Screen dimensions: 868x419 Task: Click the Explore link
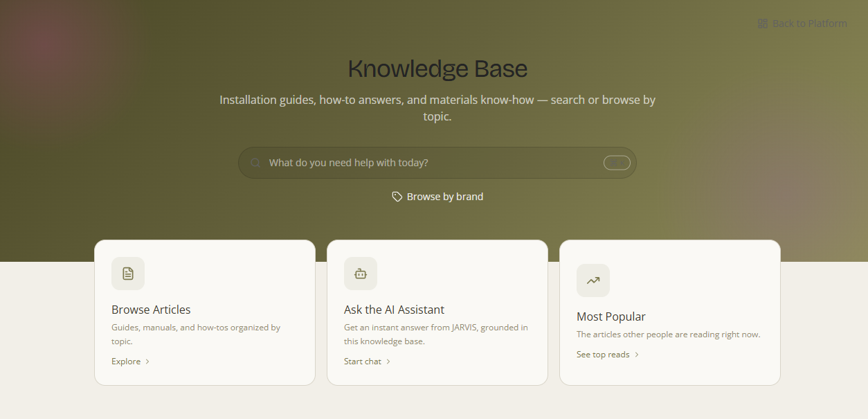131,362
